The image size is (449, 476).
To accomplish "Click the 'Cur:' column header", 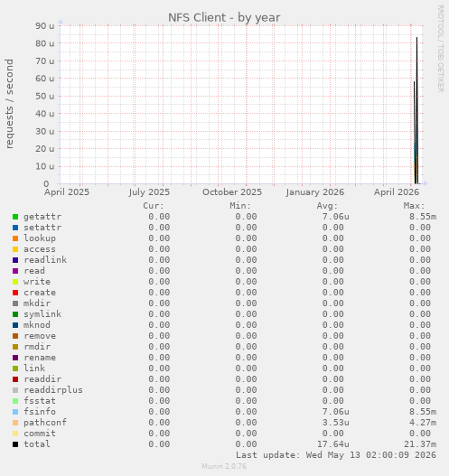I will click(x=154, y=206).
